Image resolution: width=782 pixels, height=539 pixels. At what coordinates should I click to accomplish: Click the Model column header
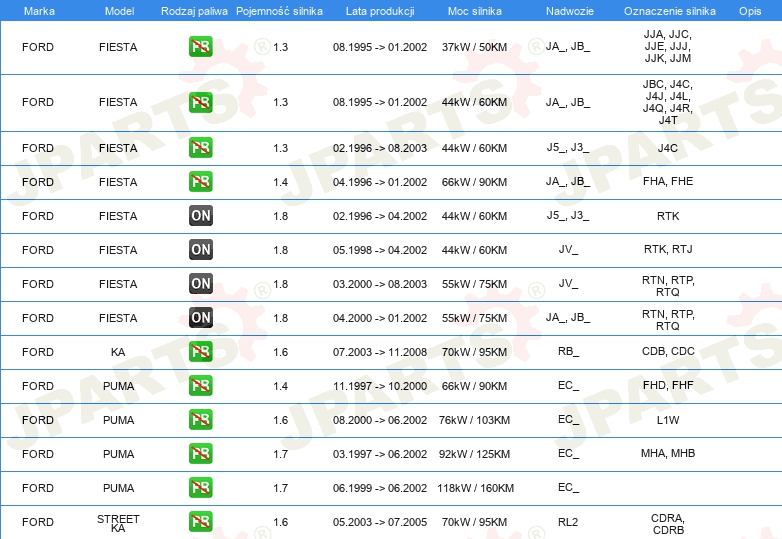119,11
